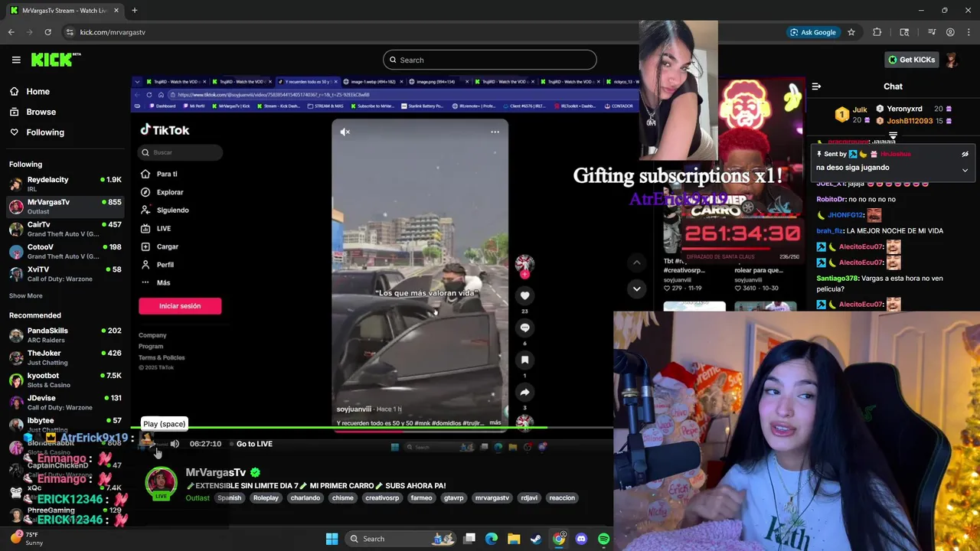
Task: Expand the gift leaderboard handle
Action: coord(893,135)
